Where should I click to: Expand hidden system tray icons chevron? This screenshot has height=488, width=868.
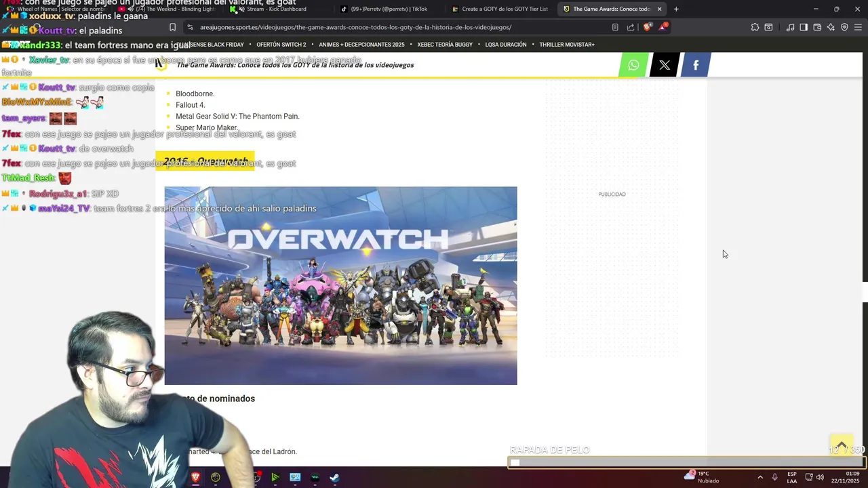click(759, 477)
